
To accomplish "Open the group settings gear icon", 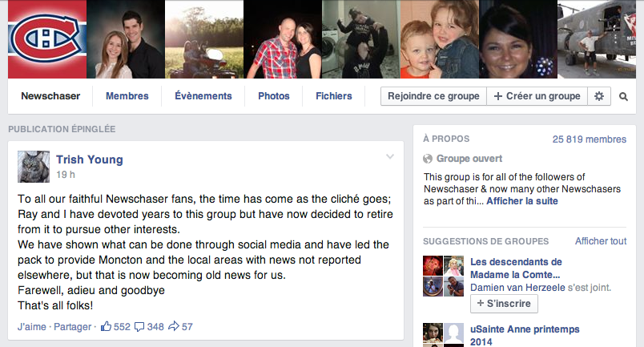I will [x=599, y=96].
